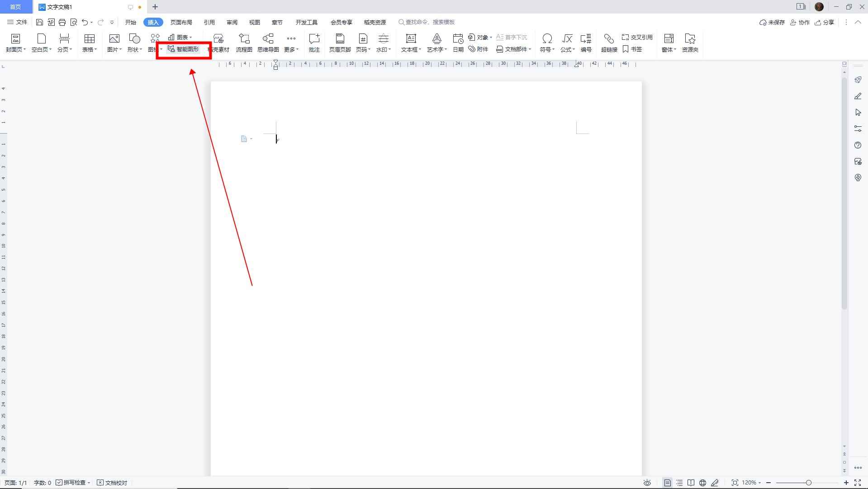Image resolution: width=868 pixels, height=489 pixels.
Task: Click the save icon in quick toolbar
Action: [x=39, y=22]
